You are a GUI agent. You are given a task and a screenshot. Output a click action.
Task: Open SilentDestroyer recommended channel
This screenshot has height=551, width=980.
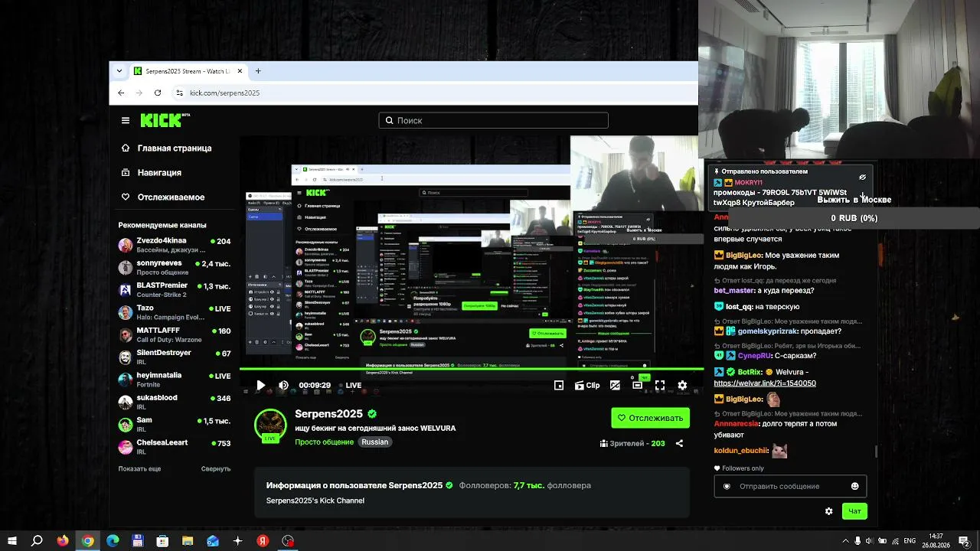coord(175,357)
